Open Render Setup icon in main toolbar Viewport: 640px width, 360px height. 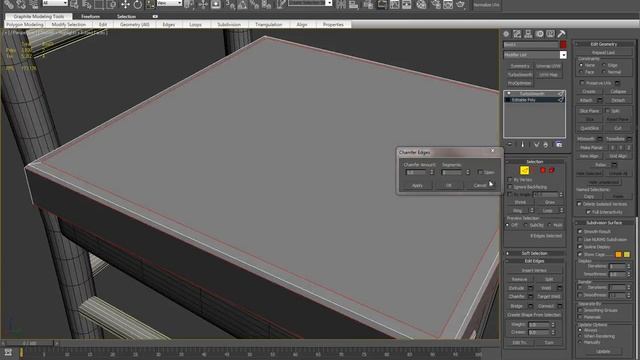[436, 4]
